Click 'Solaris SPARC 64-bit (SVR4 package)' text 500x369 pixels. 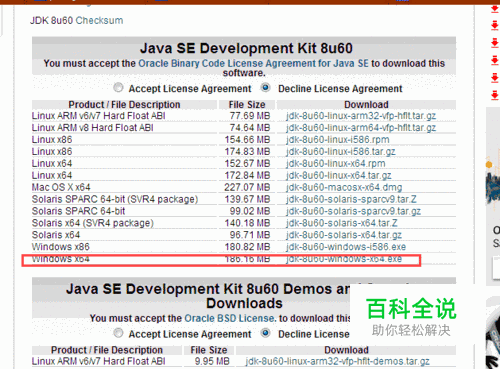click(115, 199)
